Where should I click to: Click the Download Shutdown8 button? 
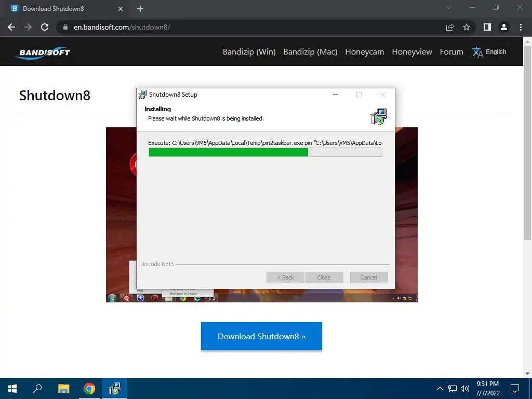click(x=261, y=336)
